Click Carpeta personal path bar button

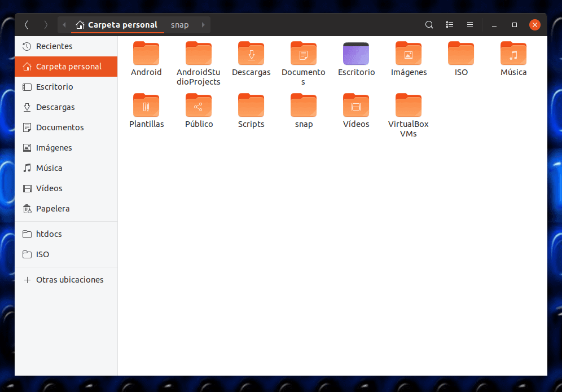point(117,25)
